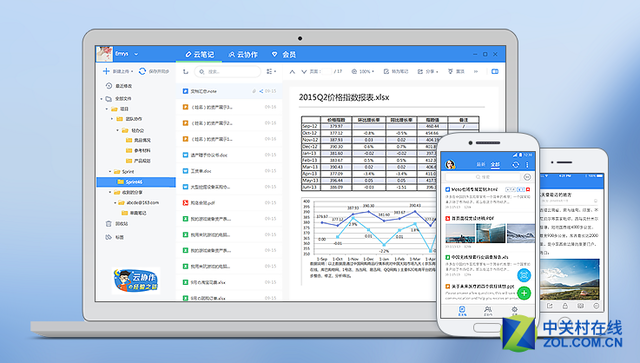Select the Sprint46 folder

click(136, 182)
